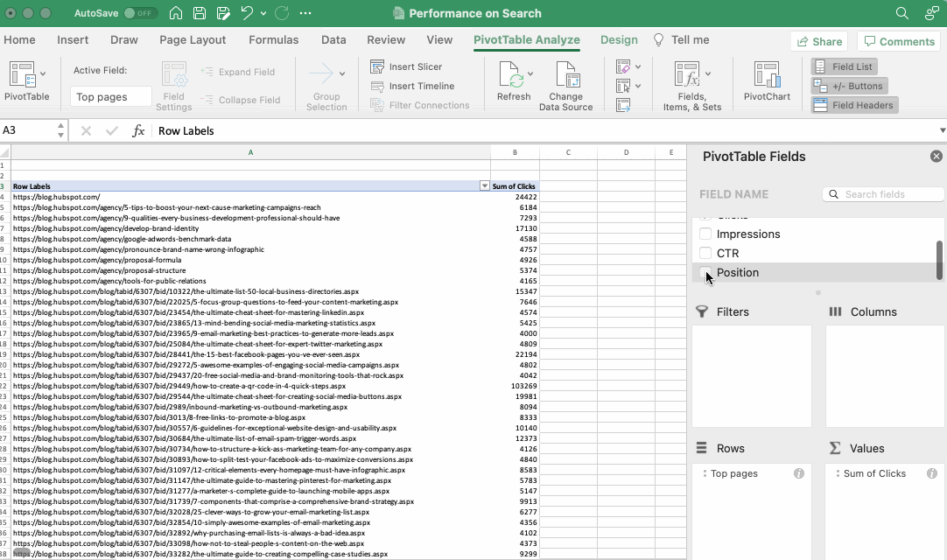Open Fields, Items, & Sets
Image resolution: width=947 pixels, height=560 pixels.
tap(688, 77)
